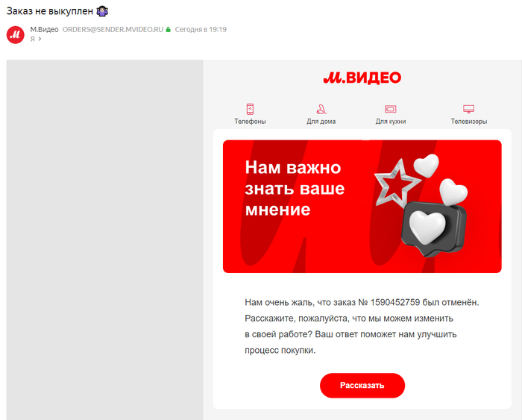
Task: Click the М.Видео sender name
Action: (x=44, y=29)
